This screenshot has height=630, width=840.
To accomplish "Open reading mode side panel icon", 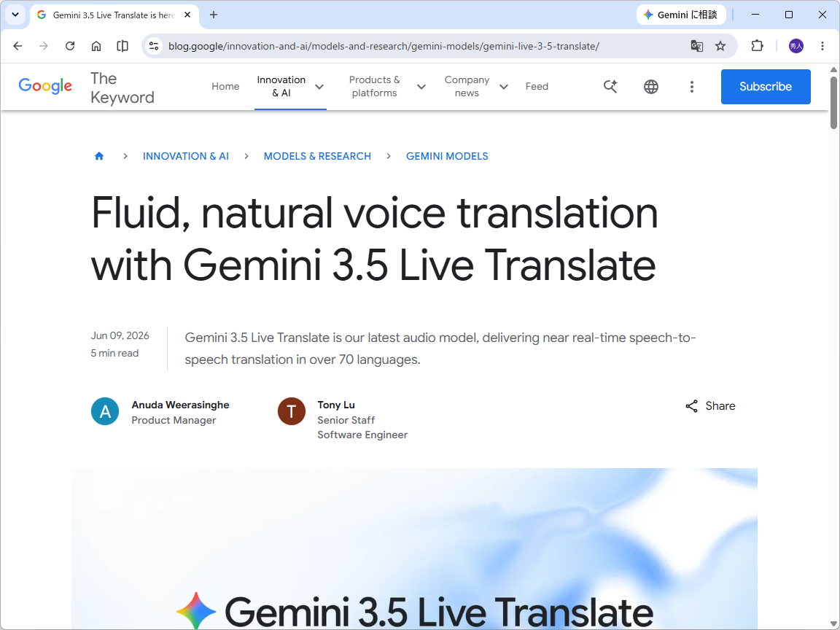I will tap(122, 46).
